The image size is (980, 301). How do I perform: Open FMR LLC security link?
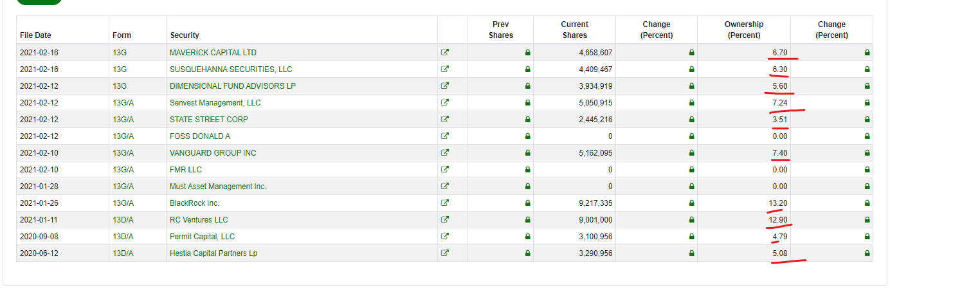[186, 170]
